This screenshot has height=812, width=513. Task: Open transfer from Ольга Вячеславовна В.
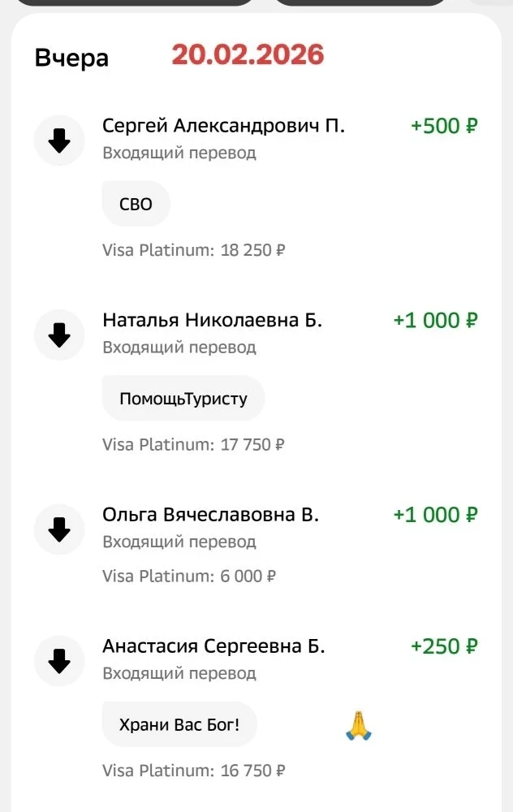[x=210, y=515]
